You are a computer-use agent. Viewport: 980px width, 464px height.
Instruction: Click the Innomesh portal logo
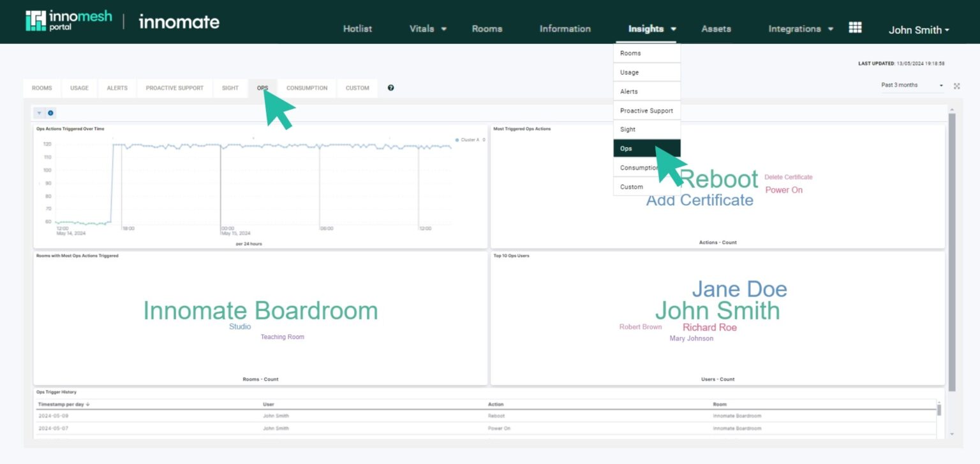pyautogui.click(x=68, y=21)
